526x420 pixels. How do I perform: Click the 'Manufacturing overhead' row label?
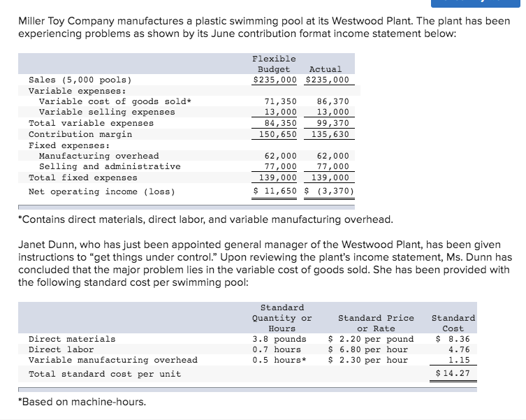tap(99, 156)
